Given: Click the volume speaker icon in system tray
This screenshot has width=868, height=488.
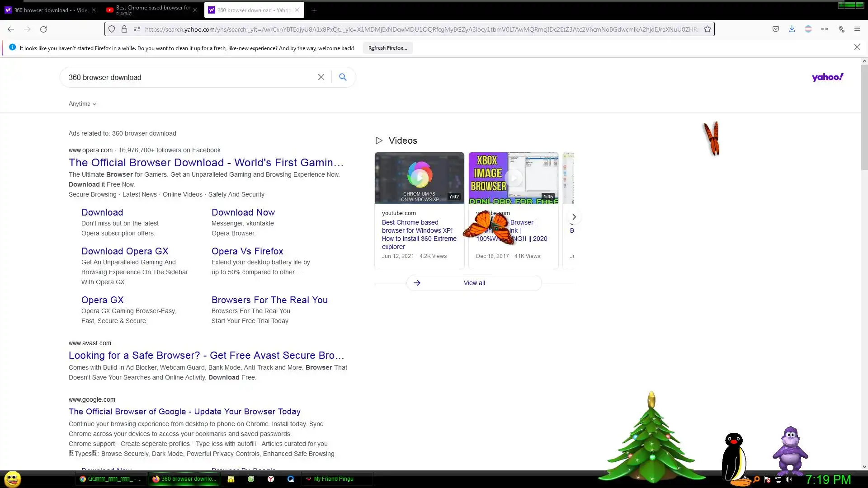Looking at the screenshot, I should pos(789,479).
